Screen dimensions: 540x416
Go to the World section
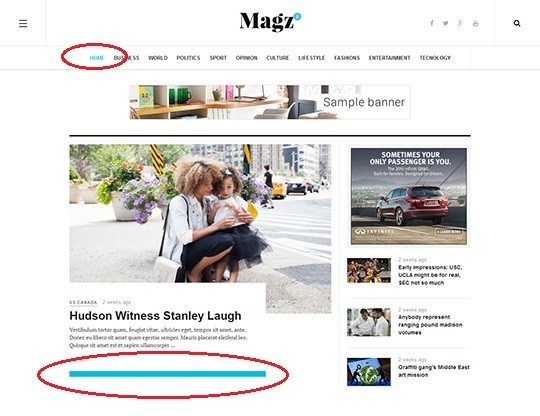point(158,58)
